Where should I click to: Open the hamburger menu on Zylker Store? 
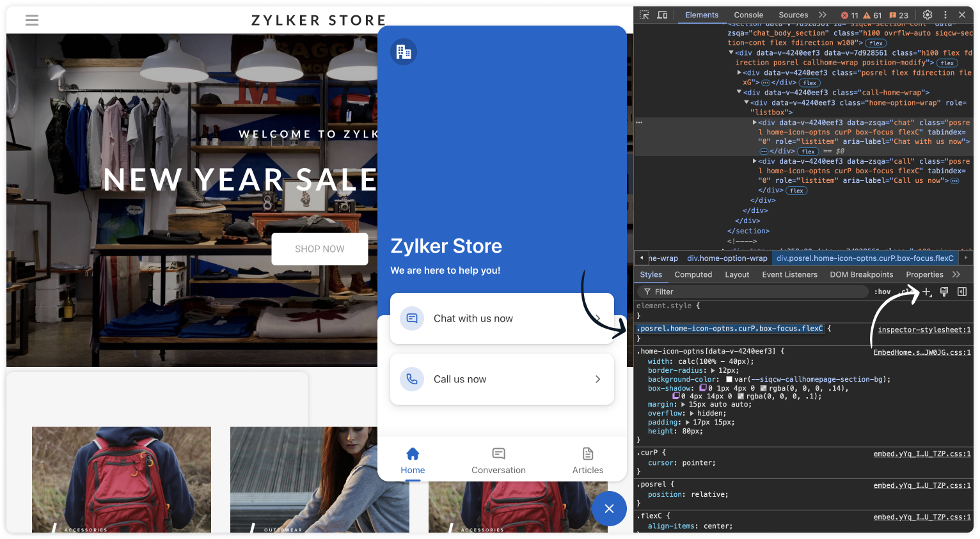(32, 20)
